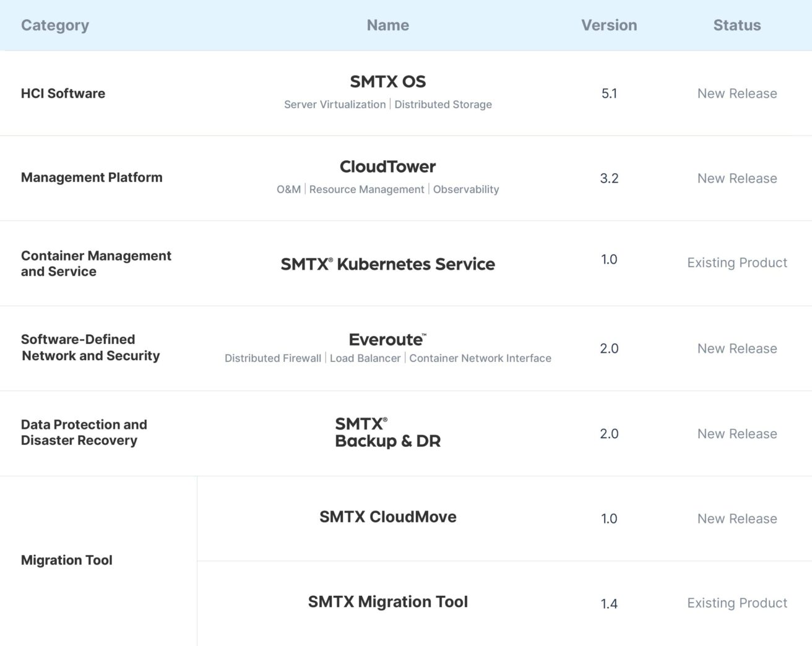Click the Observability subtitle under CloudTower
This screenshot has width=812, height=646.
click(x=466, y=189)
